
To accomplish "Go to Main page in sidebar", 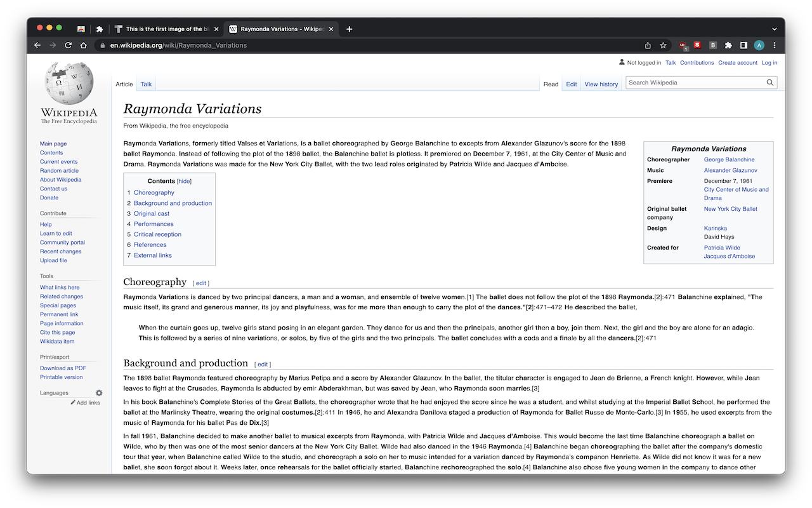I will click(x=53, y=144).
